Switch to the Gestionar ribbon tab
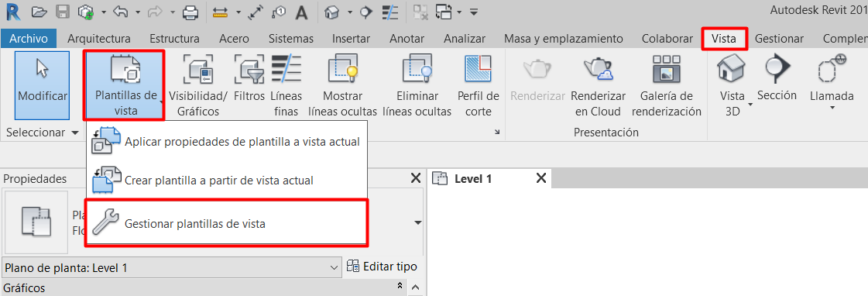The image size is (868, 296). [x=779, y=39]
